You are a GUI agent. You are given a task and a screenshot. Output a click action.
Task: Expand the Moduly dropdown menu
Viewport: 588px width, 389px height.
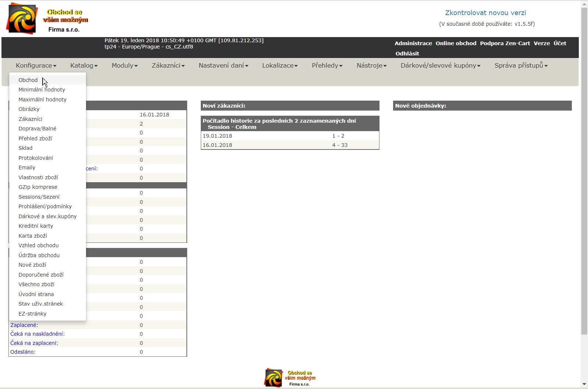click(x=125, y=65)
